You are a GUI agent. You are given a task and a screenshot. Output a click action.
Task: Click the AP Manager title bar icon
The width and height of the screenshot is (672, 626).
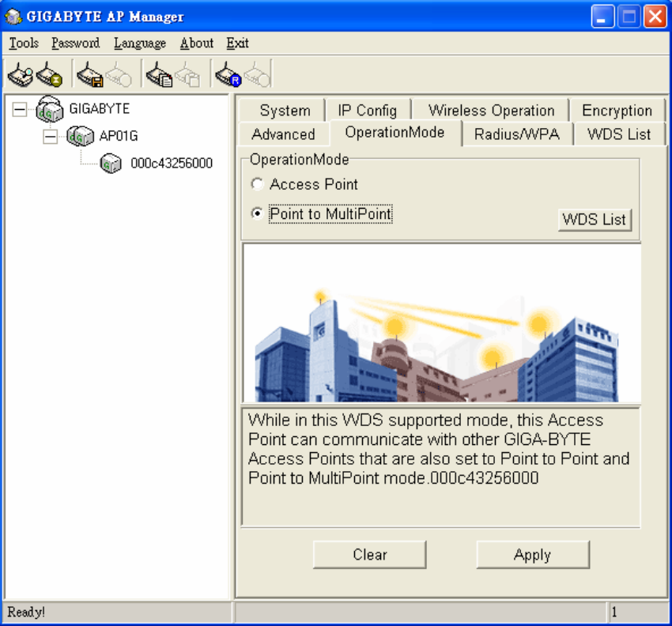coord(13,17)
